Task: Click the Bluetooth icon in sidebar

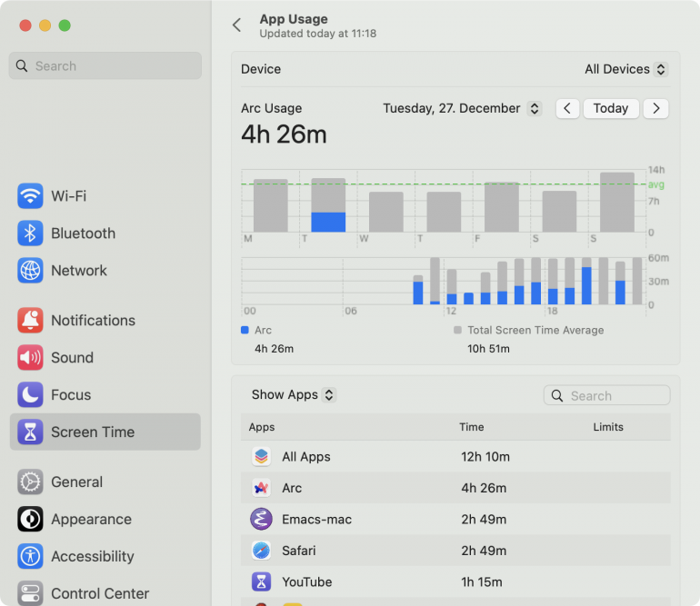Action: [30, 233]
